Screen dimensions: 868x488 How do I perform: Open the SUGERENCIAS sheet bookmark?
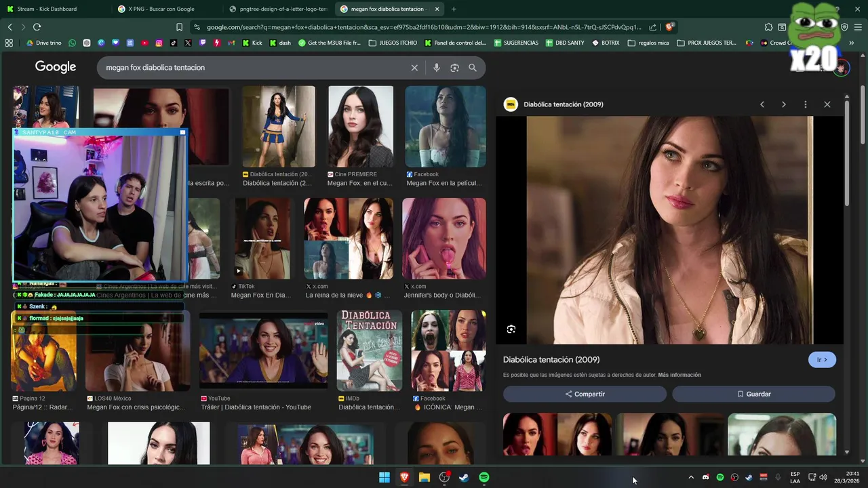pyautogui.click(x=516, y=43)
